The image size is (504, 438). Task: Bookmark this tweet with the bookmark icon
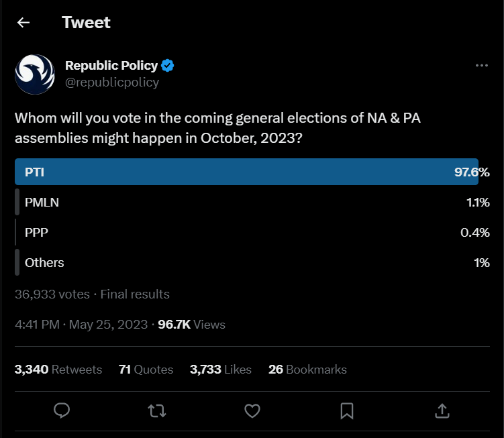tap(347, 411)
